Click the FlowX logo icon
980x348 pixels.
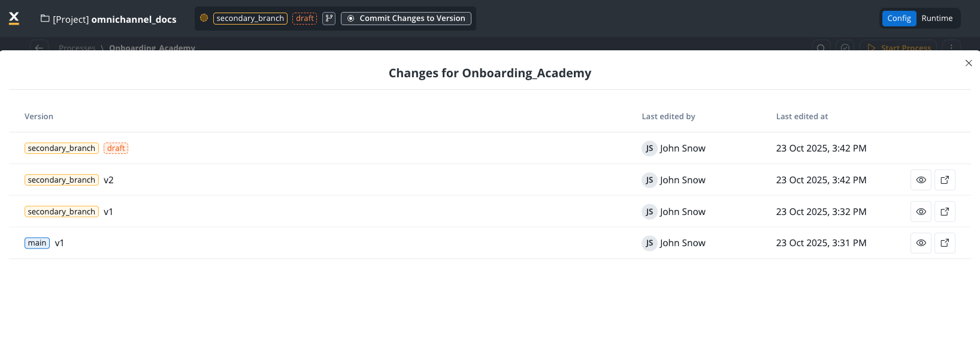(x=14, y=19)
